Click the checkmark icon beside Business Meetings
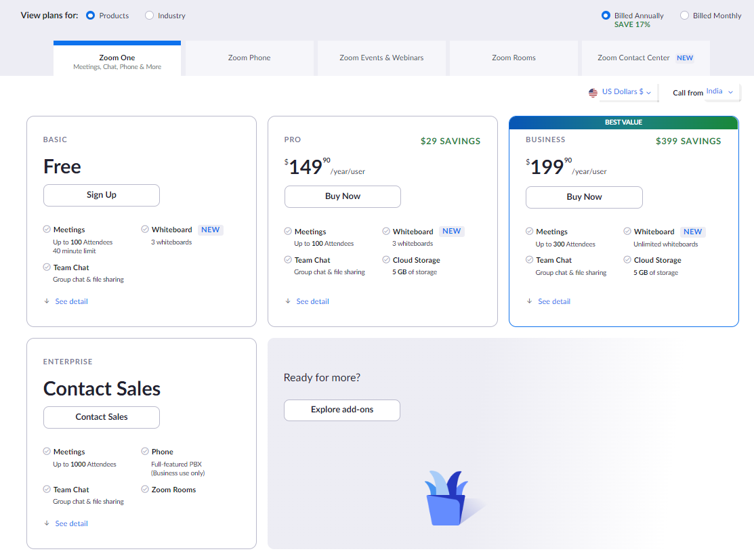754x560 pixels. [x=529, y=232]
